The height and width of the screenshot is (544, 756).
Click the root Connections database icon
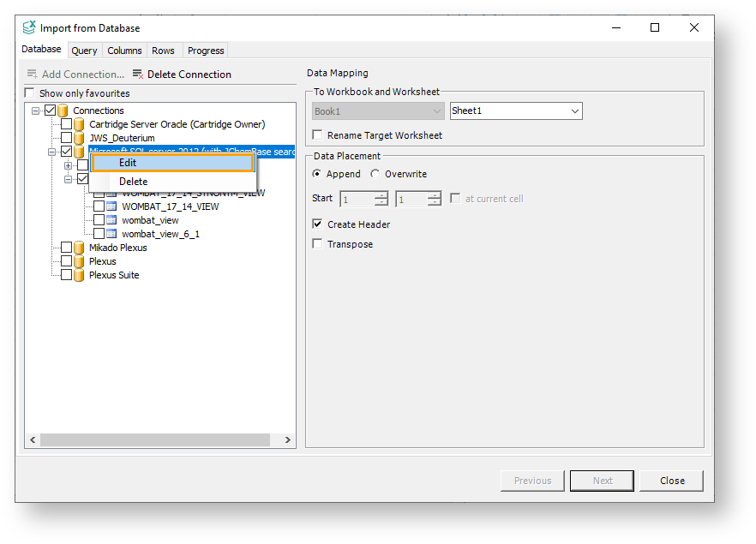tap(63, 111)
